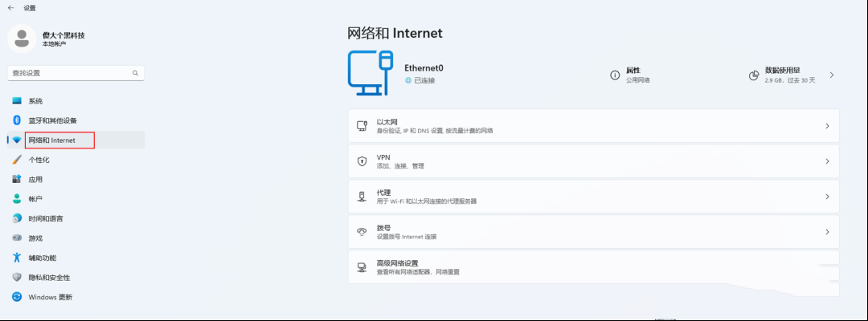Select 网络和 Internet in the sidebar
The image size is (868, 321).
point(76,140)
